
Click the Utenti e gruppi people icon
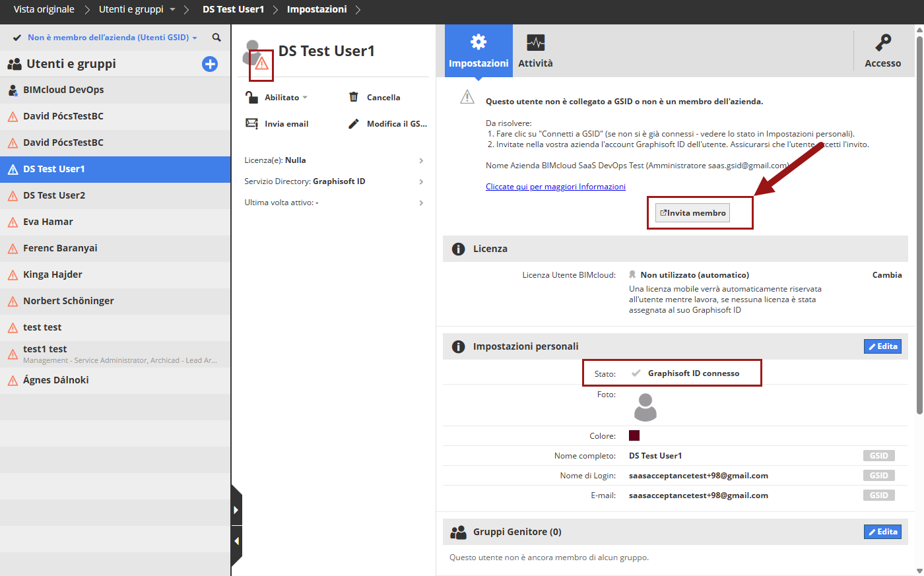[15, 64]
